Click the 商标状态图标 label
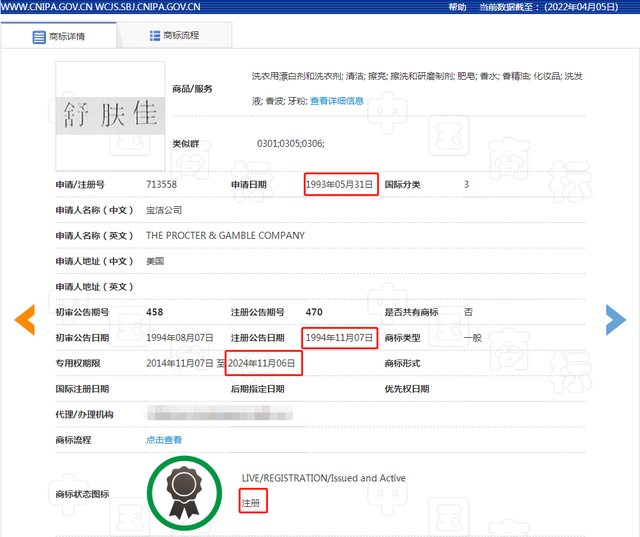The width and height of the screenshot is (640, 537). pyautogui.click(x=82, y=494)
